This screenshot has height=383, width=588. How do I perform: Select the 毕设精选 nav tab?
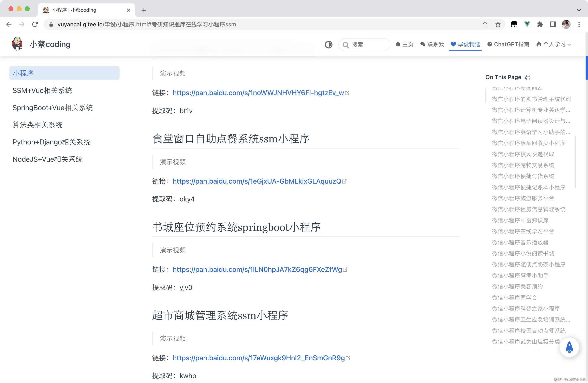point(466,44)
